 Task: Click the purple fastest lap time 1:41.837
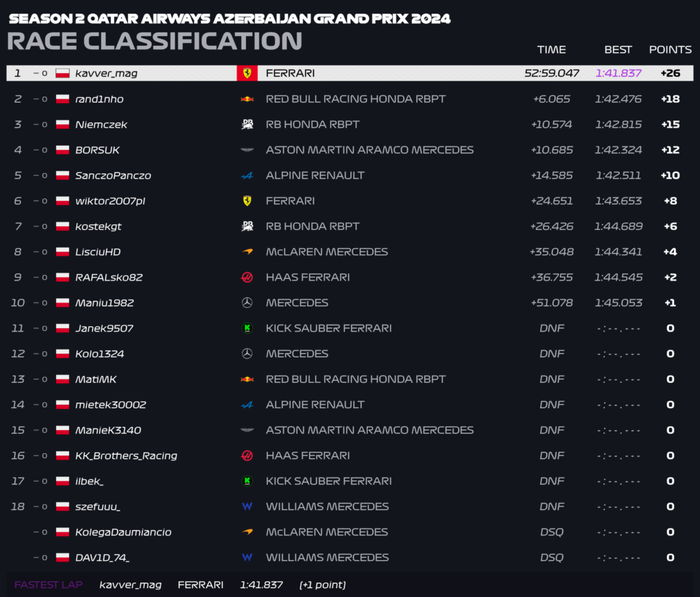618,73
